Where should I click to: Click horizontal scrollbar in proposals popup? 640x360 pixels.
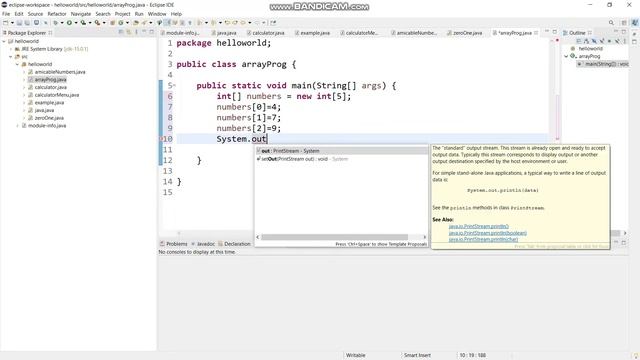(x=334, y=237)
